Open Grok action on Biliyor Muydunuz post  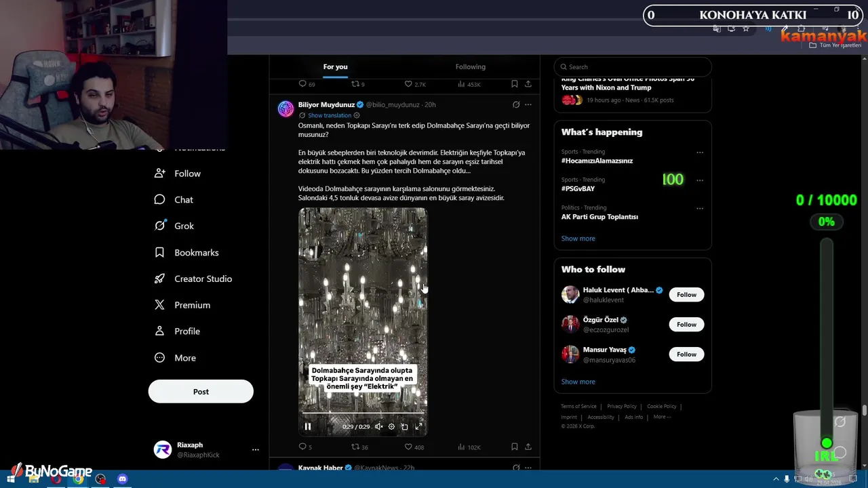point(516,104)
